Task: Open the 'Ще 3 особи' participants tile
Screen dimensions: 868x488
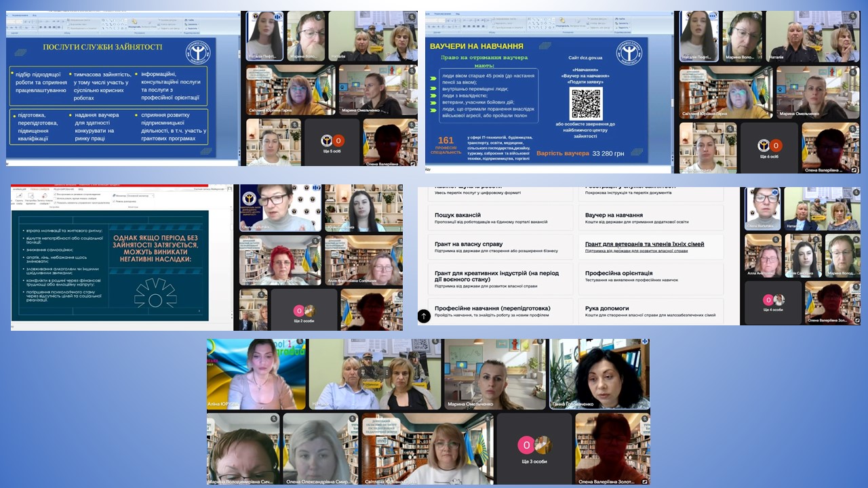Action: click(x=534, y=447)
